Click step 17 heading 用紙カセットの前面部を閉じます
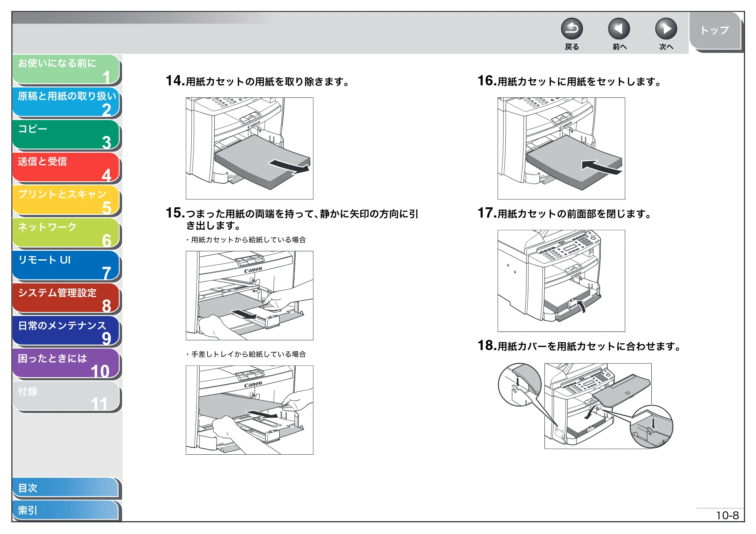 point(564,213)
